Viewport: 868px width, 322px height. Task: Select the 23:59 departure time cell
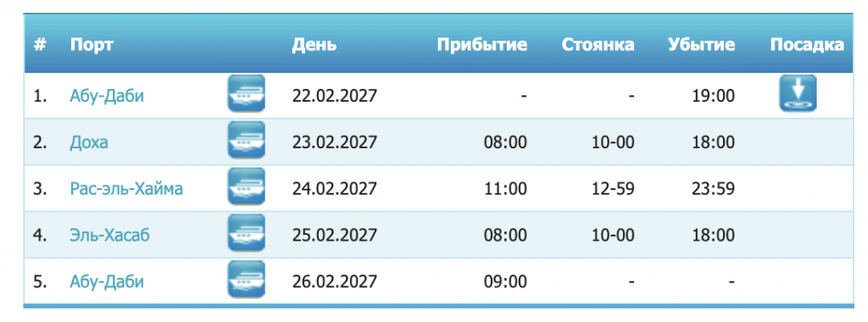[x=713, y=189]
